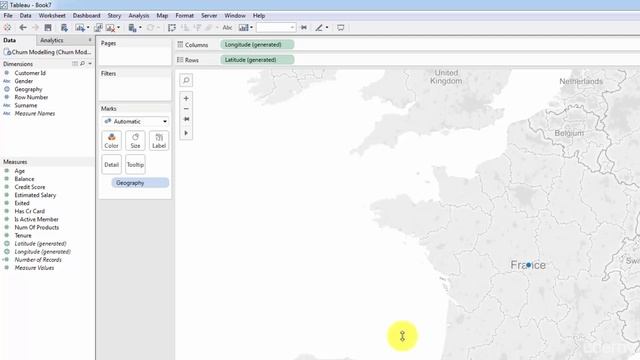Click the map zoom in plus button
Screen dimensions: 640x360
click(186, 98)
